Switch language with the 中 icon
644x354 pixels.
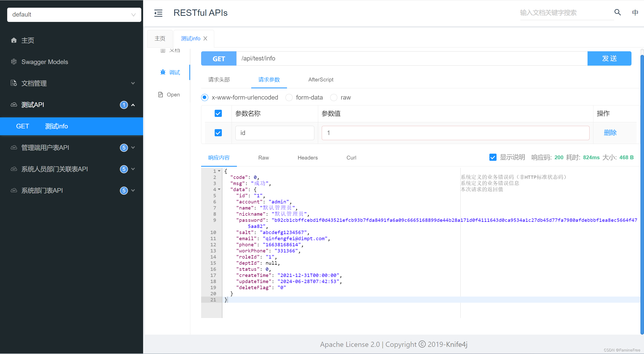click(635, 13)
